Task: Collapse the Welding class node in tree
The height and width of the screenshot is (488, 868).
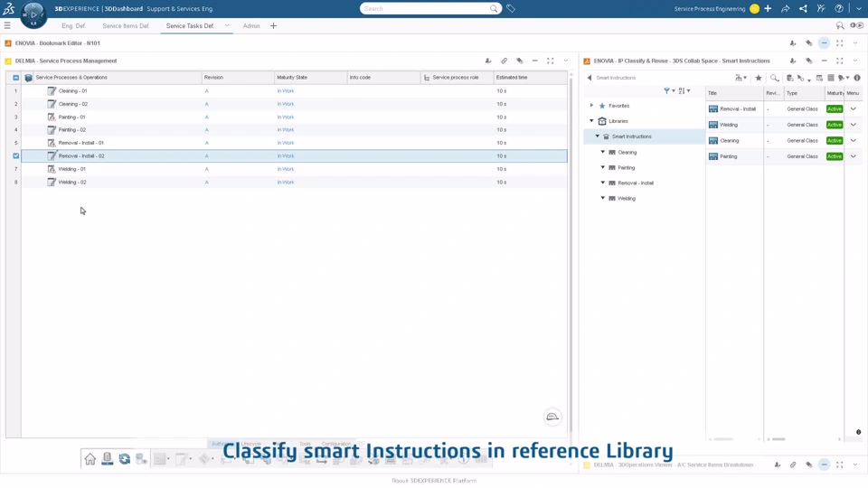Action: pyautogui.click(x=603, y=198)
